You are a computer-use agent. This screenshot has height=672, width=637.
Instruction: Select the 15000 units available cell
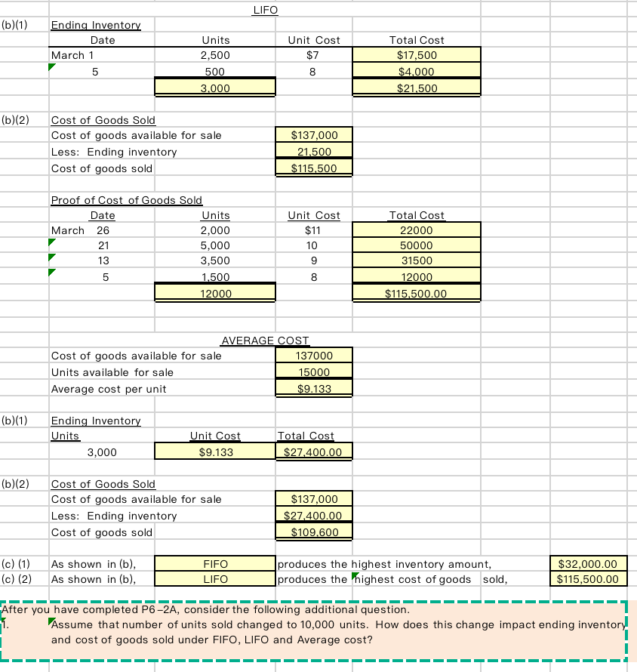click(314, 371)
